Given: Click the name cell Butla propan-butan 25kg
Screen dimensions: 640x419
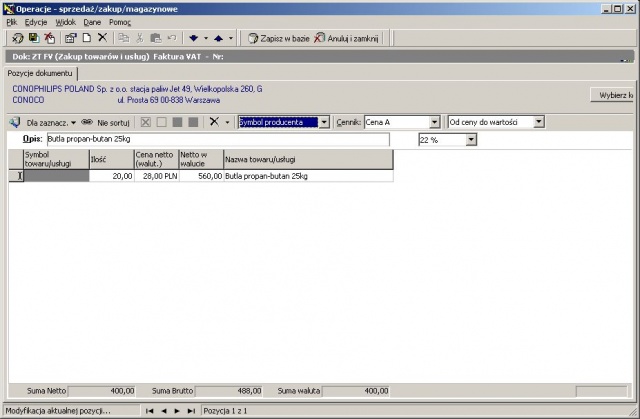Looking at the screenshot, I should point(309,176).
